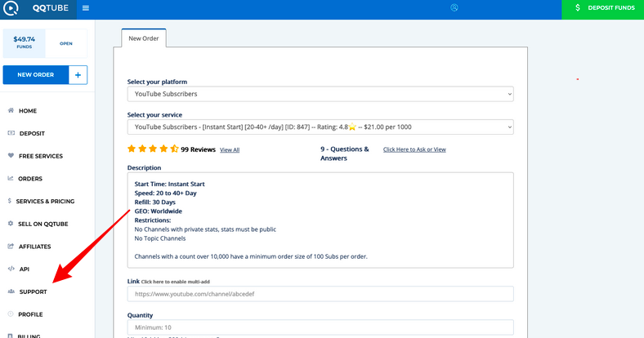The image size is (644, 338).
Task: Click the star rating icons
Action: pyautogui.click(x=153, y=149)
